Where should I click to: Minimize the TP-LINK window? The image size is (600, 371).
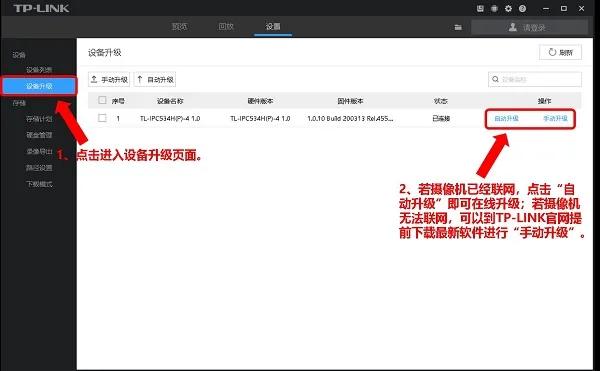pos(546,8)
